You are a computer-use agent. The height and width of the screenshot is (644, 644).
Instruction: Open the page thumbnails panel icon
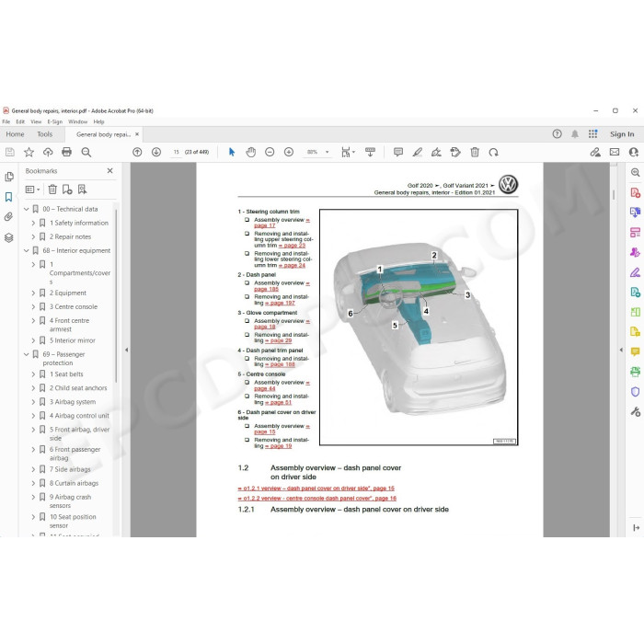pyautogui.click(x=9, y=177)
